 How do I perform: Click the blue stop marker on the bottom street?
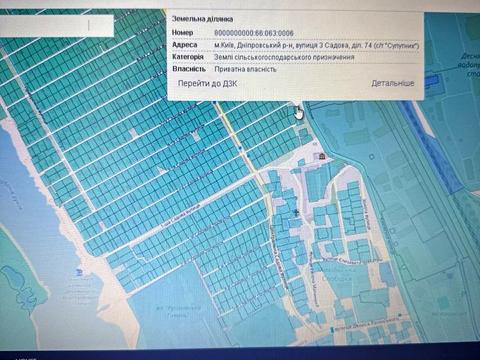click(332, 329)
